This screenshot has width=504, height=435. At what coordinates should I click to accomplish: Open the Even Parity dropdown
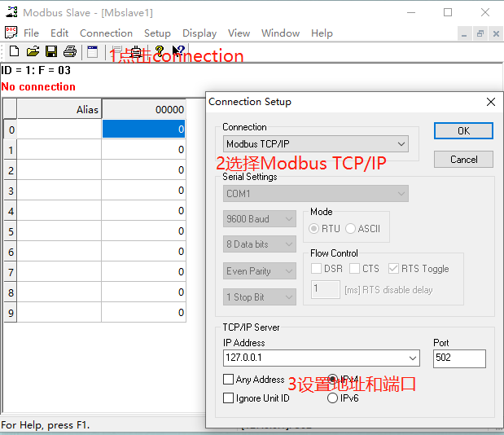(260, 271)
